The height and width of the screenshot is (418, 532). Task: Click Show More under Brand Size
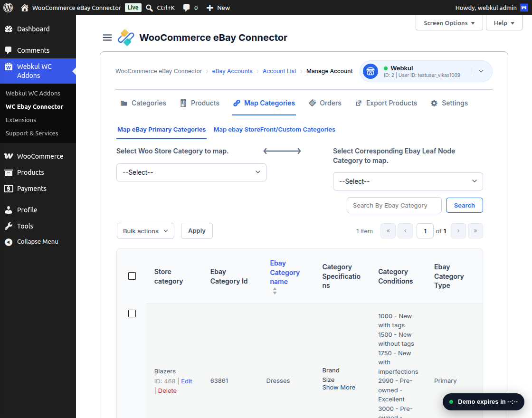(339, 388)
